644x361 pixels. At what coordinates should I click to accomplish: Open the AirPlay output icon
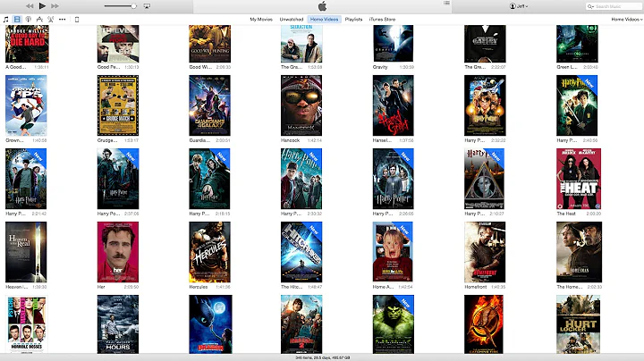click(x=147, y=6)
